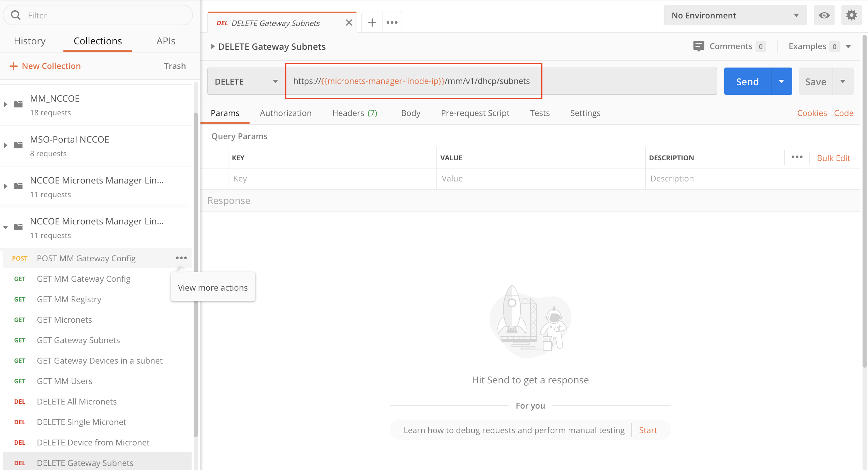Expand the first NCCOE Micronets Manager collection
This screenshot has height=470, width=868.
[5, 186]
